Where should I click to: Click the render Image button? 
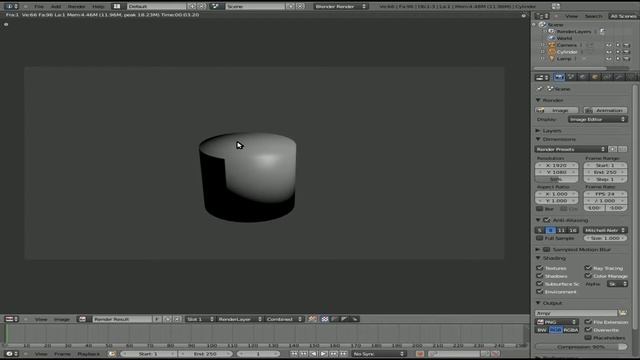(x=557, y=110)
